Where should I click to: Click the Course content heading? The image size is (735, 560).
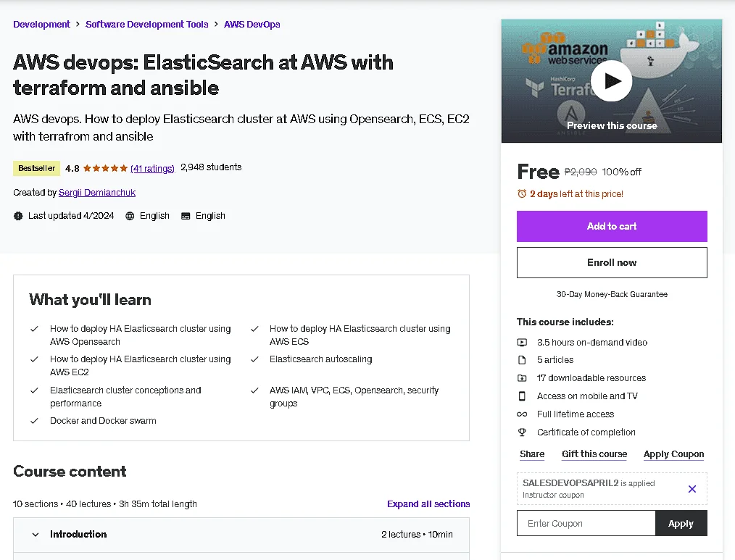pos(70,472)
